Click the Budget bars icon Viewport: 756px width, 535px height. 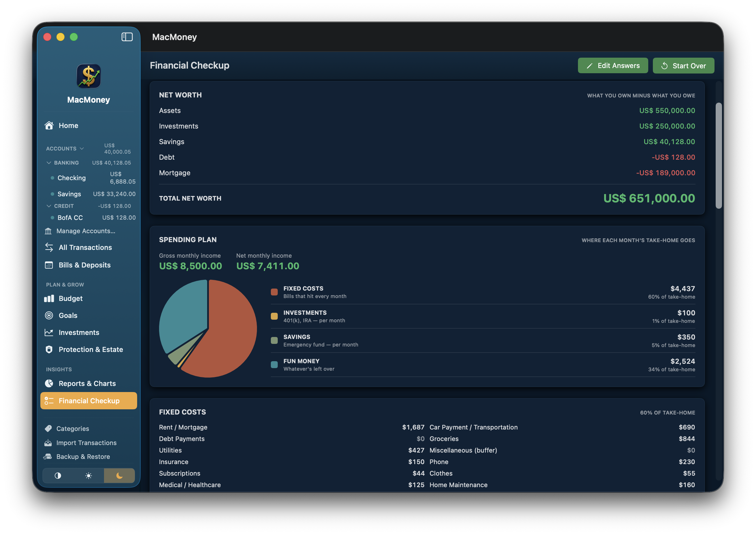click(x=49, y=298)
